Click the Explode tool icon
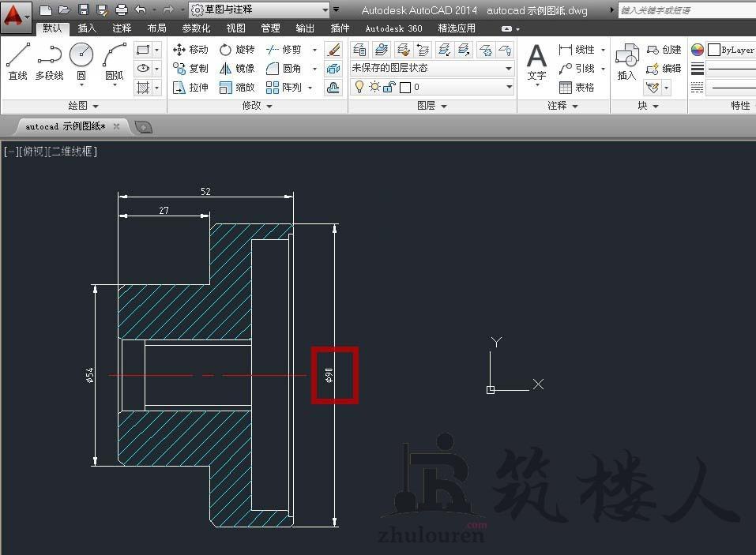 coord(333,69)
